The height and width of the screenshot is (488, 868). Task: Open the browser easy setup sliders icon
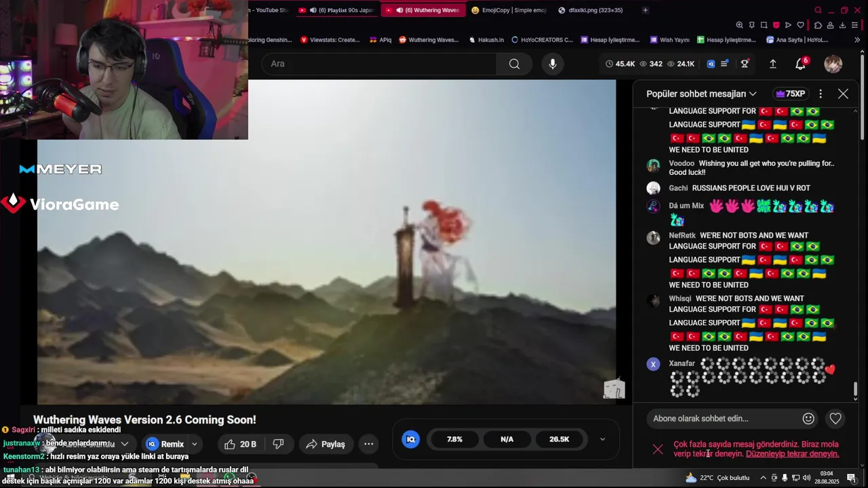pos(856,25)
